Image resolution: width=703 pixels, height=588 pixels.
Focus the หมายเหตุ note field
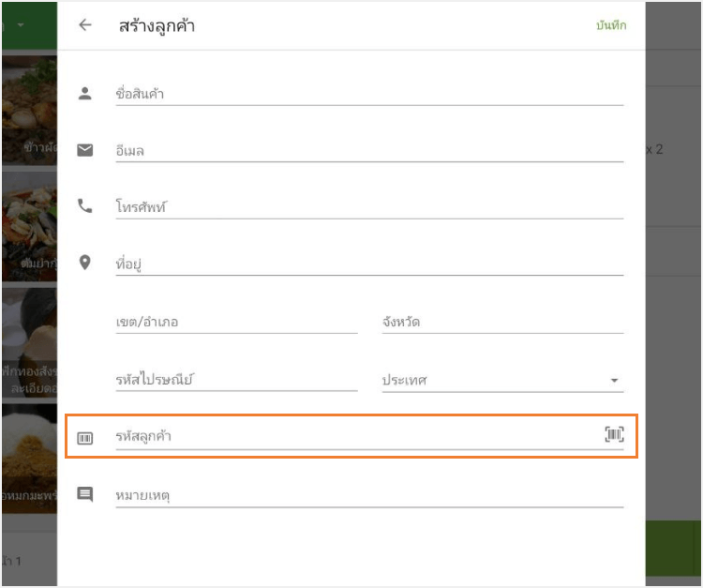369,494
